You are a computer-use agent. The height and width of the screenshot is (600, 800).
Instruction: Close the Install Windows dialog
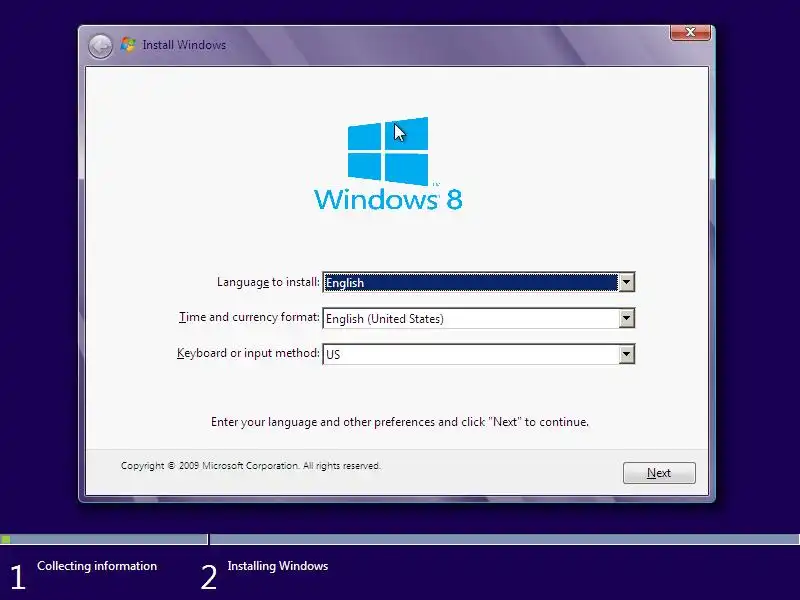(x=690, y=32)
